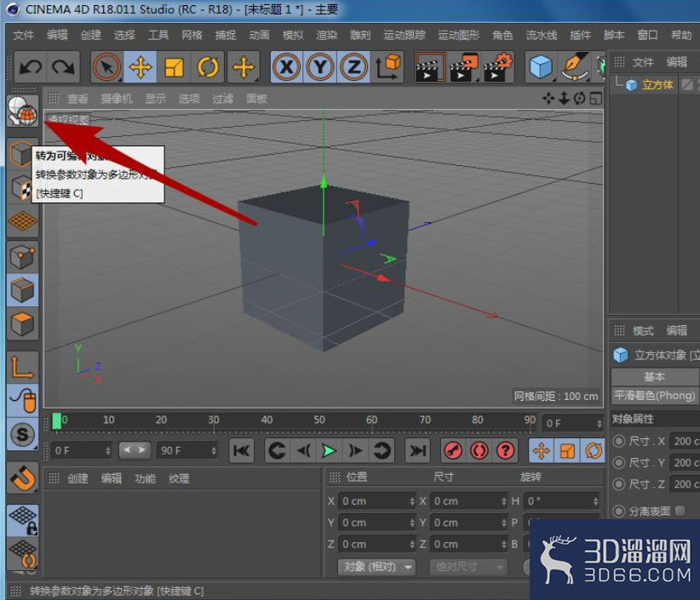Open render settings gear clapperboard
Viewport: 700px width, 600px height.
(x=497, y=67)
